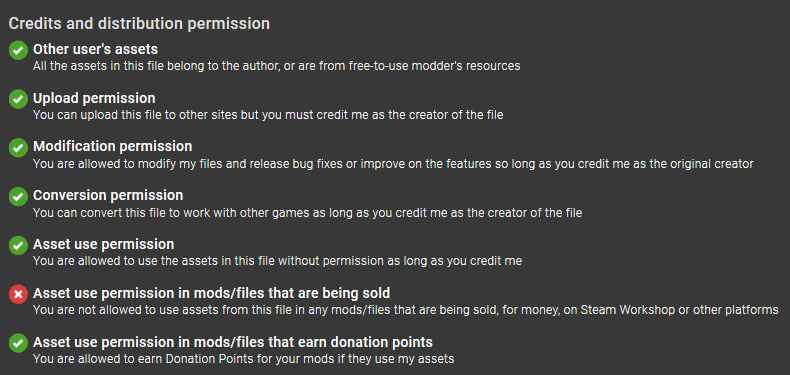Screen dimensions: 790x375
Task: Click the Upload permission title
Action: point(94,98)
